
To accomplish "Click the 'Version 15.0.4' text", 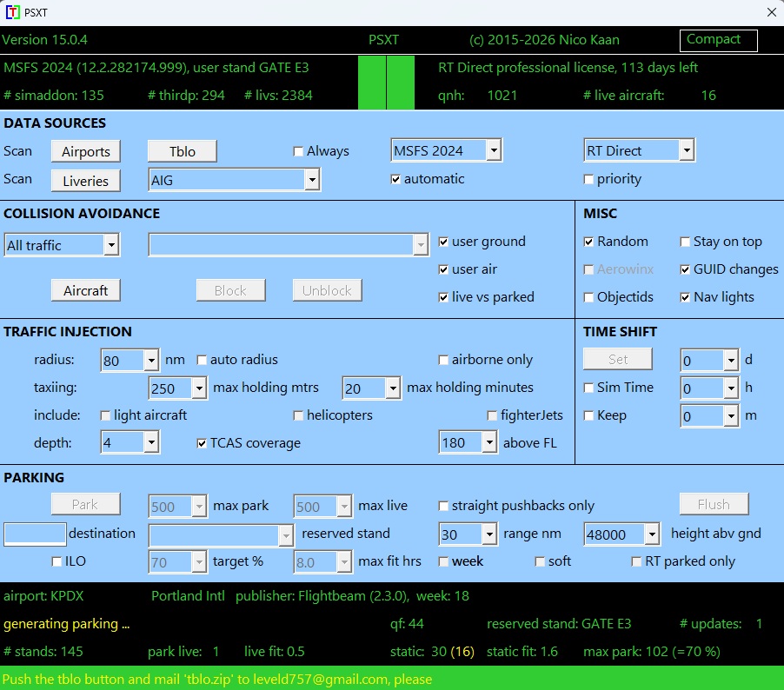I will coord(45,40).
